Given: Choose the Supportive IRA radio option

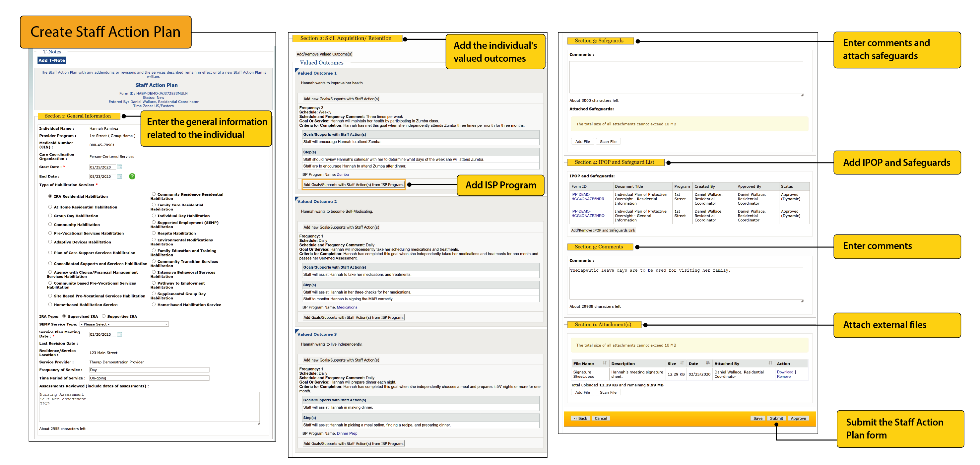Looking at the screenshot, I should pos(103,316).
